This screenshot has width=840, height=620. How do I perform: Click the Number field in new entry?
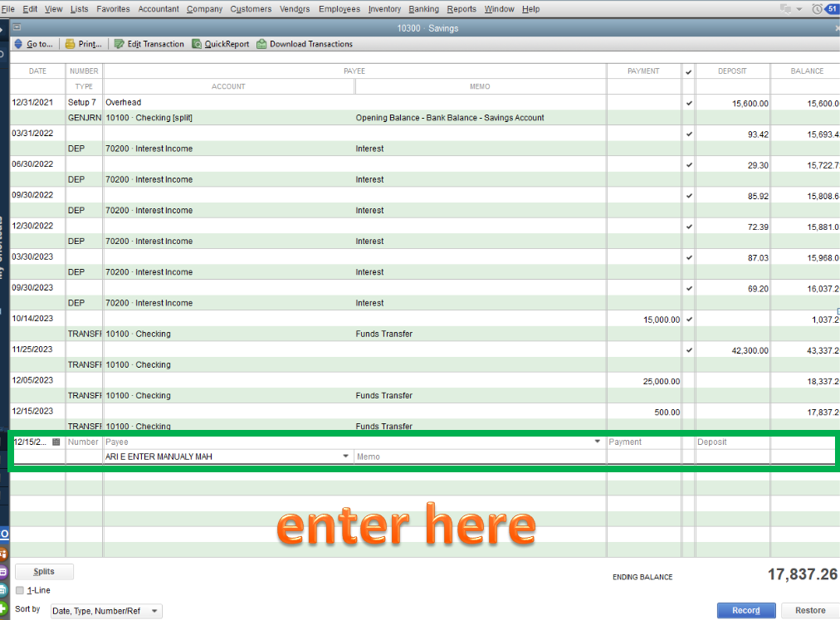(84, 442)
